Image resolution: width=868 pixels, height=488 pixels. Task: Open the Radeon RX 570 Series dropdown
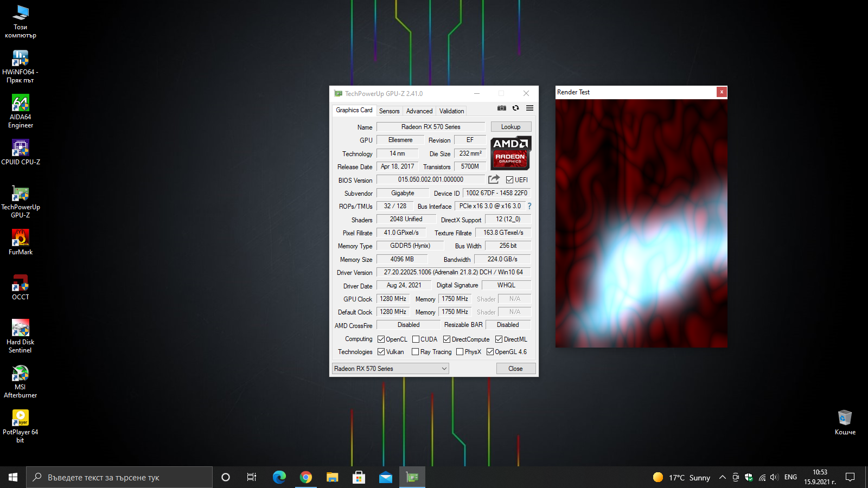[391, 369]
